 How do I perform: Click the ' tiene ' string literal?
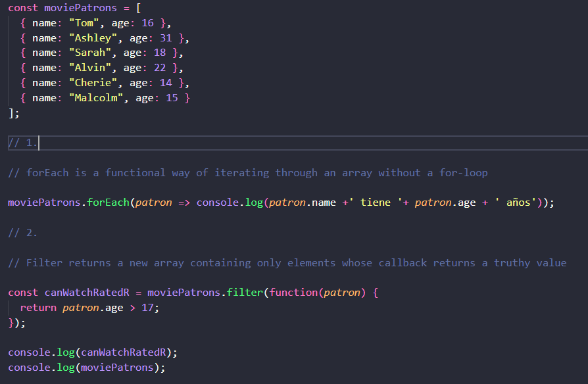click(x=376, y=203)
